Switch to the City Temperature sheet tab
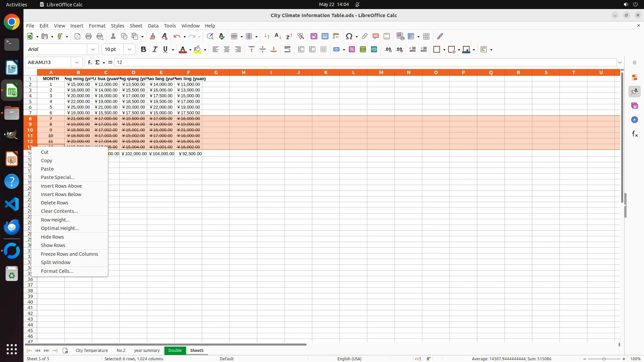This screenshot has width=644, height=362. click(92, 350)
